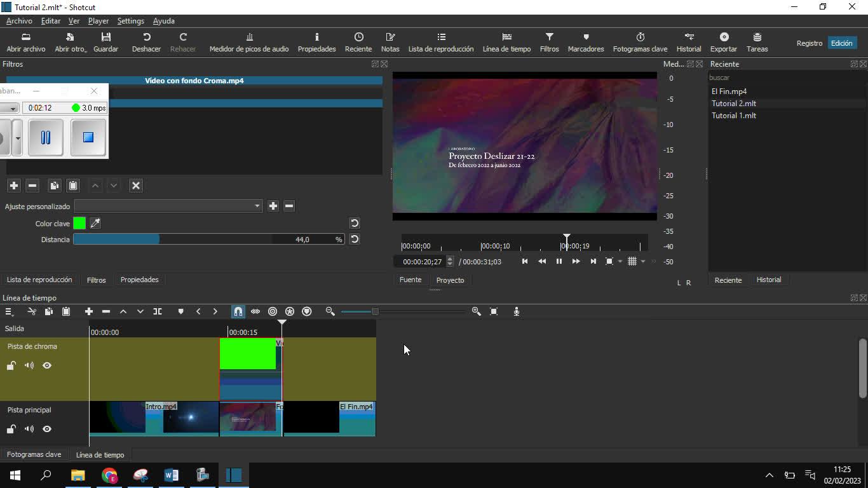The image size is (868, 488).
Task: Click the green Color clave swatch
Action: [x=79, y=223]
